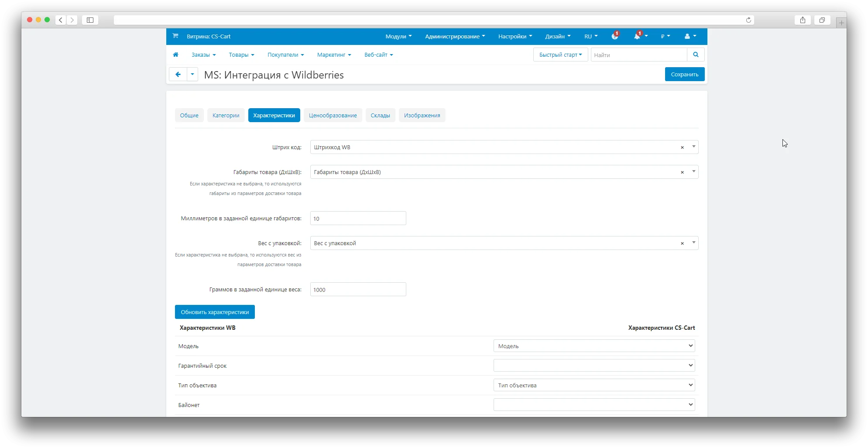Click the grams per weight unit field
The height and width of the screenshot is (448, 868).
pyautogui.click(x=358, y=289)
